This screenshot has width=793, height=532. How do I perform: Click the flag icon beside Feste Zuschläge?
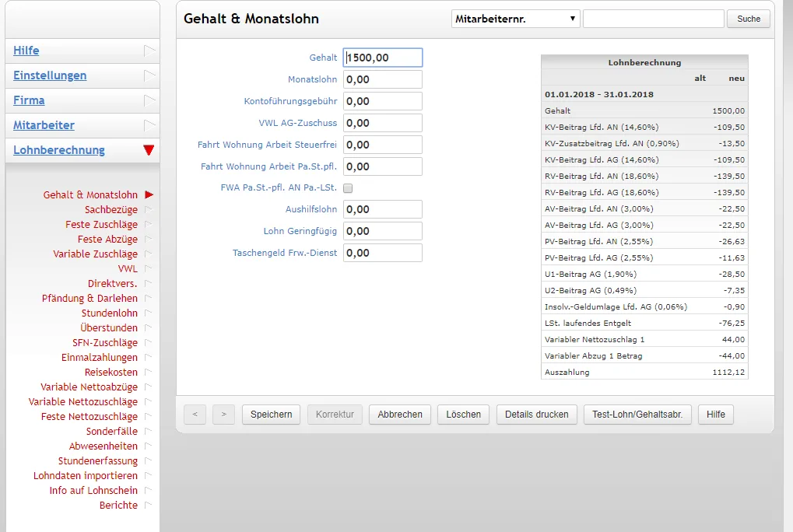[x=148, y=224]
